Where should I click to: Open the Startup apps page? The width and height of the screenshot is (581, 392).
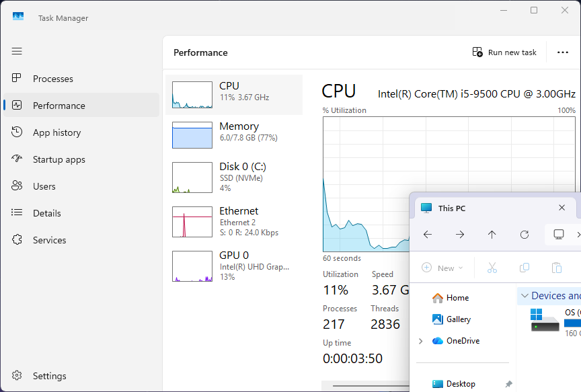pyautogui.click(x=81, y=159)
